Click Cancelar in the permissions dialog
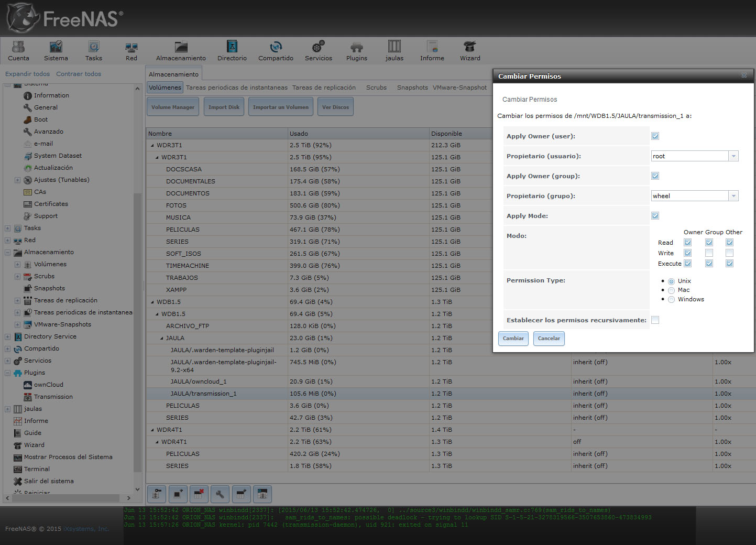The image size is (756, 545). click(x=549, y=339)
